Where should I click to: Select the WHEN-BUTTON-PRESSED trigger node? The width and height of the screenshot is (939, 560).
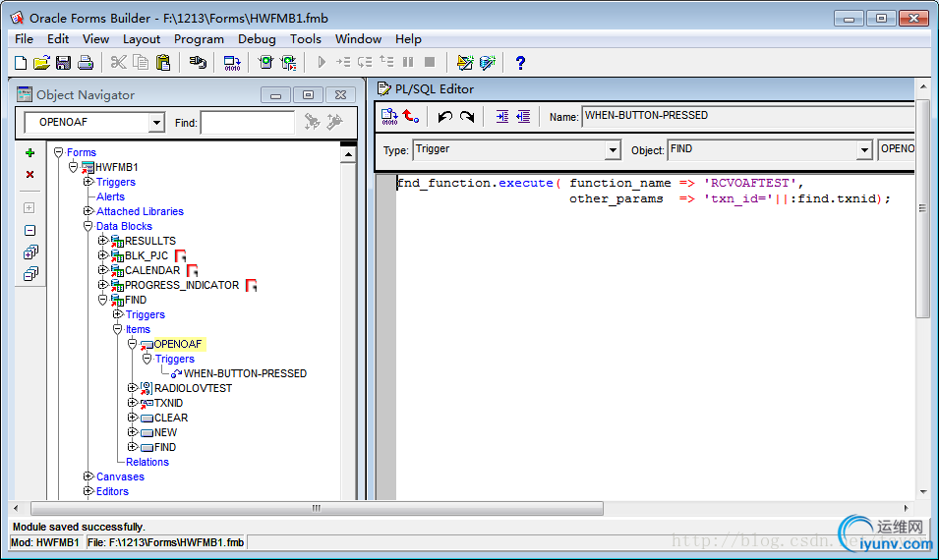click(245, 373)
